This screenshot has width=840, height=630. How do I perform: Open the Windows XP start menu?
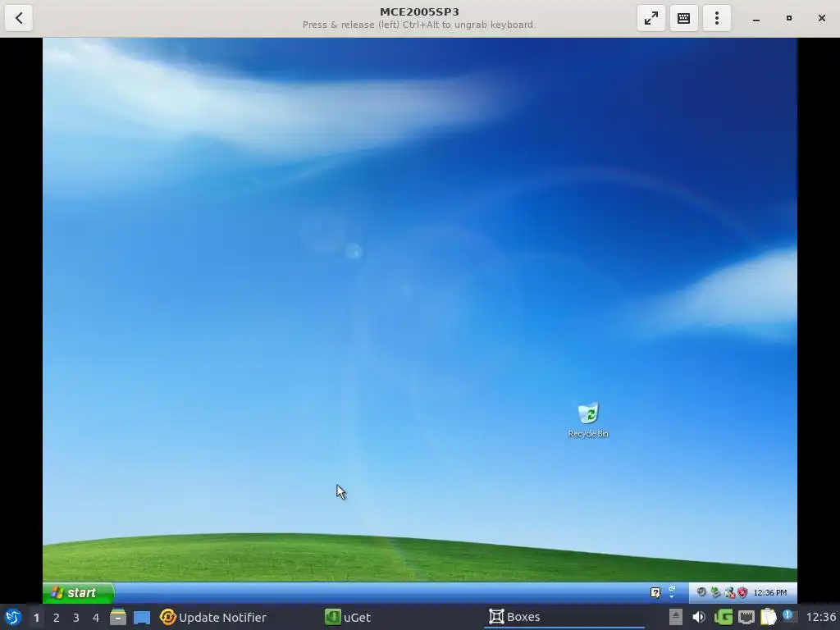pyautogui.click(x=78, y=592)
